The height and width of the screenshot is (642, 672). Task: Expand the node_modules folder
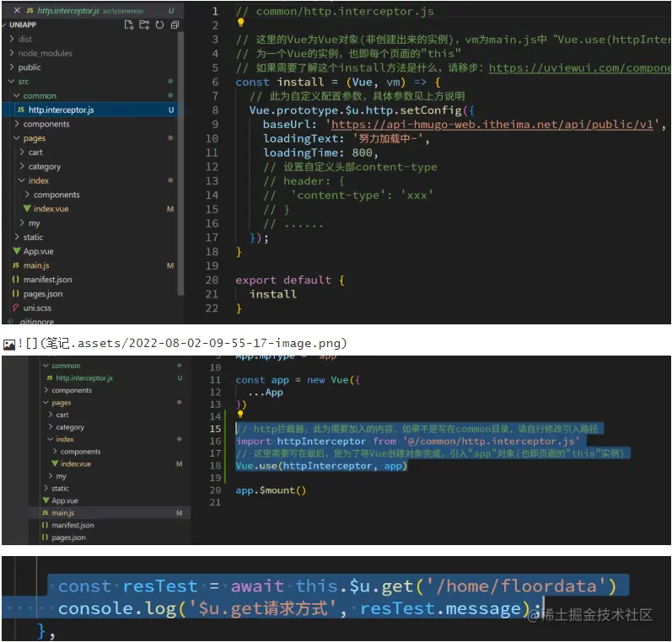tap(12, 53)
